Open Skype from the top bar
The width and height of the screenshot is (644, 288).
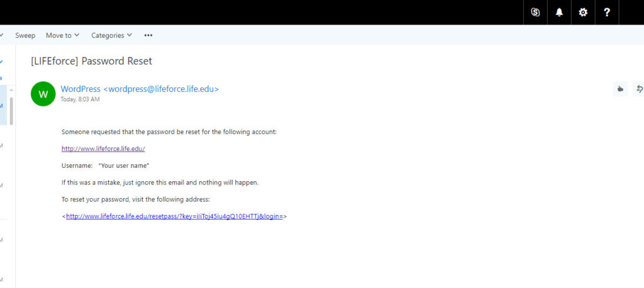point(535,12)
